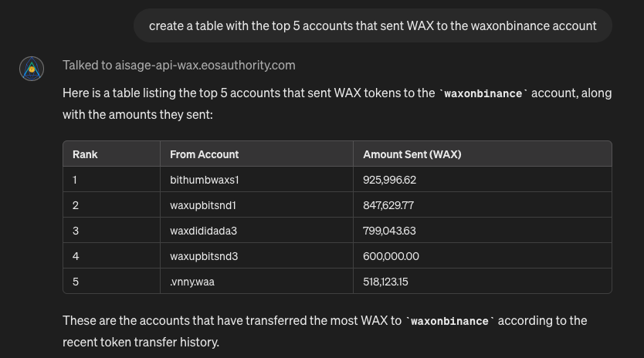Expand the 'Talked to aisage-api-wax.eosauthority.com' status line
644x358 pixels.
[x=179, y=66]
